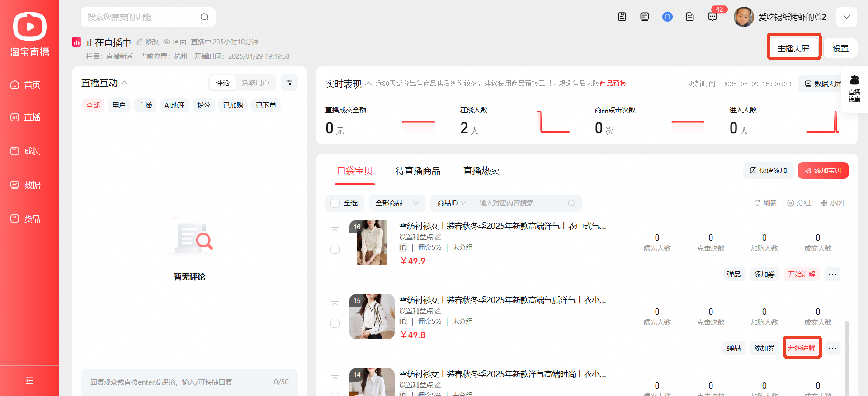Viewport: 868px width, 396px height.
Task: Click the 添加宝贝 button
Action: click(x=823, y=170)
